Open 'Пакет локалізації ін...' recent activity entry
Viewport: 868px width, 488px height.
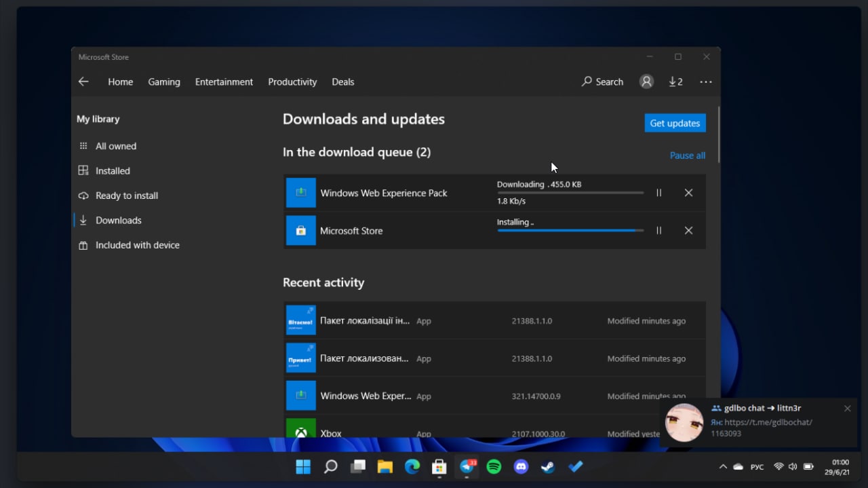point(494,320)
